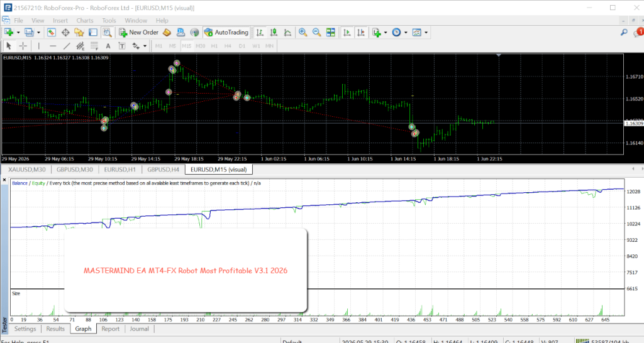Close the Tester panel with the x

coord(4,180)
